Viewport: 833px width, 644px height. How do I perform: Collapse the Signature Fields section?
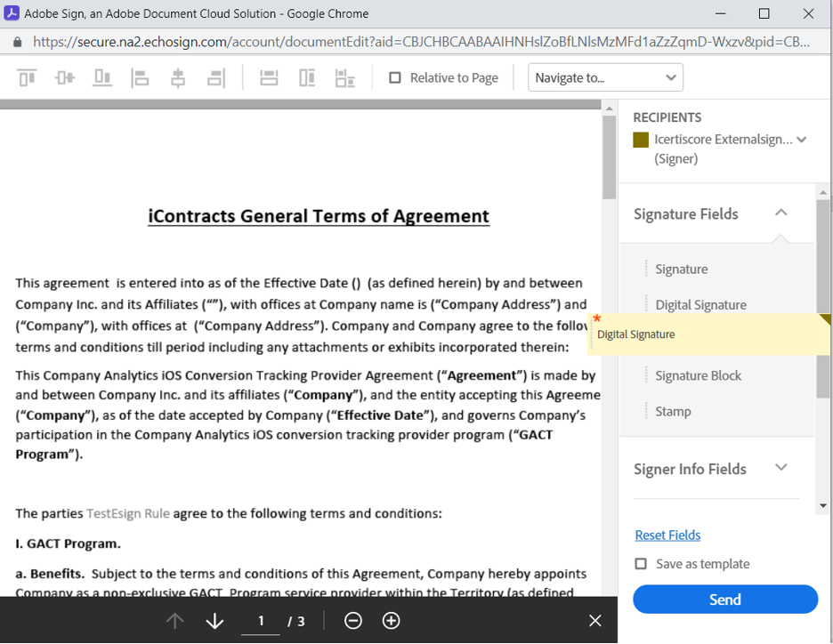point(780,213)
